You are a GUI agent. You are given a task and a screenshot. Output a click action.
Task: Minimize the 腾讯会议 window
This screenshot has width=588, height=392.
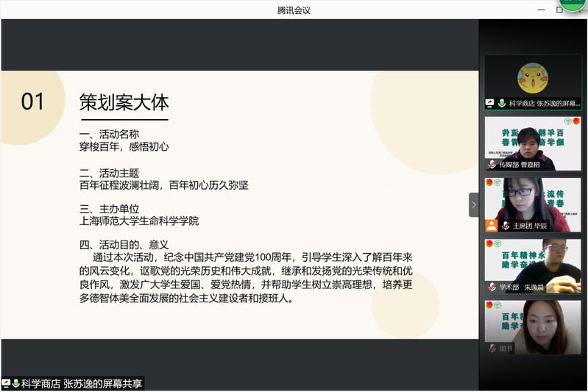click(541, 10)
